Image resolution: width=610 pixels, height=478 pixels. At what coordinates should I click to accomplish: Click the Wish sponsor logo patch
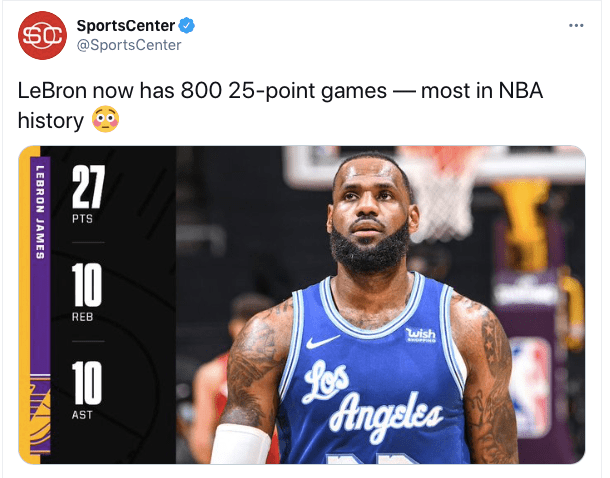click(420, 334)
